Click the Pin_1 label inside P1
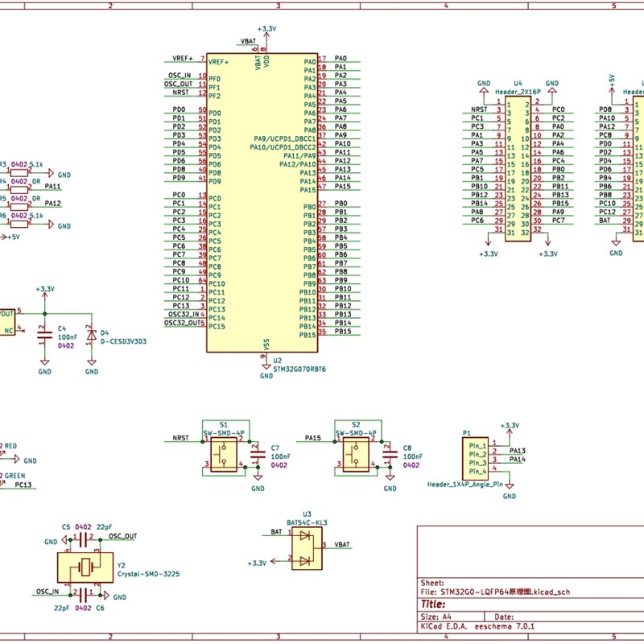Viewport: 644px width, 644px height. pyautogui.click(x=477, y=446)
